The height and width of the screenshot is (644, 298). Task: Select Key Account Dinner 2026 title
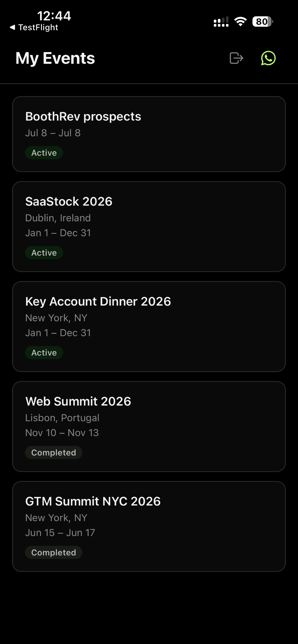pos(98,301)
